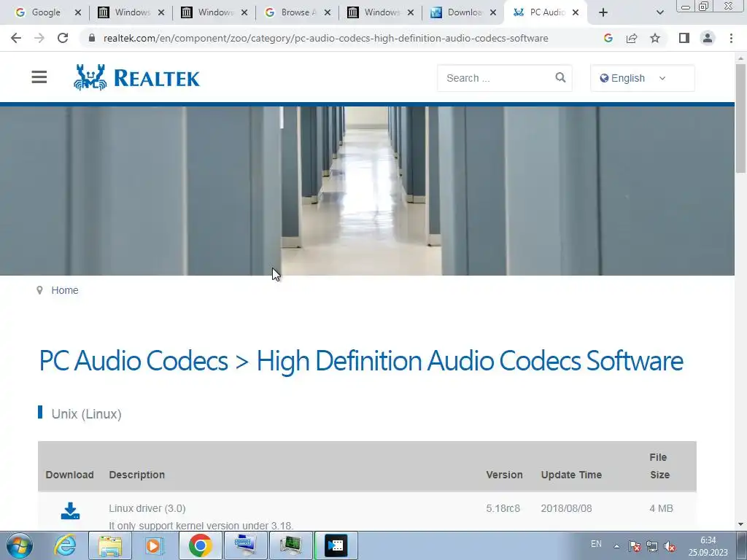Click the browser forward arrow

39,38
